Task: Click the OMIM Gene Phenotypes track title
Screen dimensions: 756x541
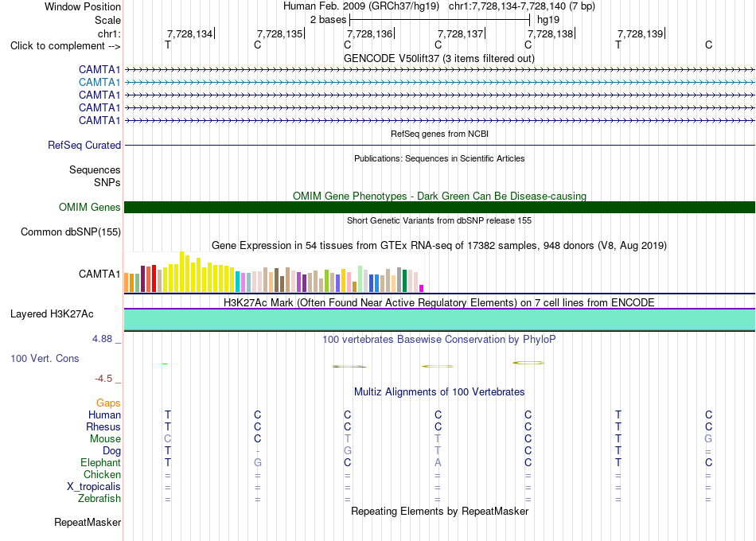Action: (440, 196)
